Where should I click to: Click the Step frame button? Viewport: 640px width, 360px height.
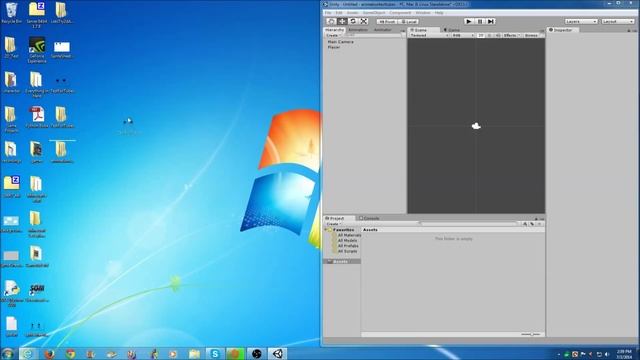[x=491, y=21]
